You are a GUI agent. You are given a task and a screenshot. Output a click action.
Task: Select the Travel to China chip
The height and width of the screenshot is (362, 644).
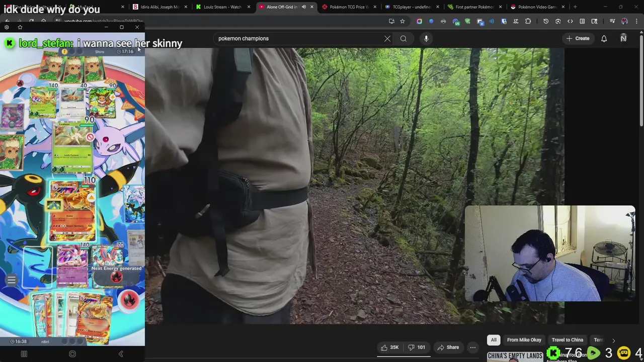(x=568, y=340)
